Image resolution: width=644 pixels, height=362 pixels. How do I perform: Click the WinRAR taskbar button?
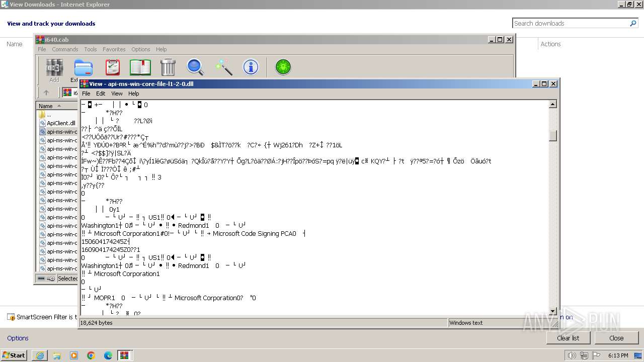124,355
